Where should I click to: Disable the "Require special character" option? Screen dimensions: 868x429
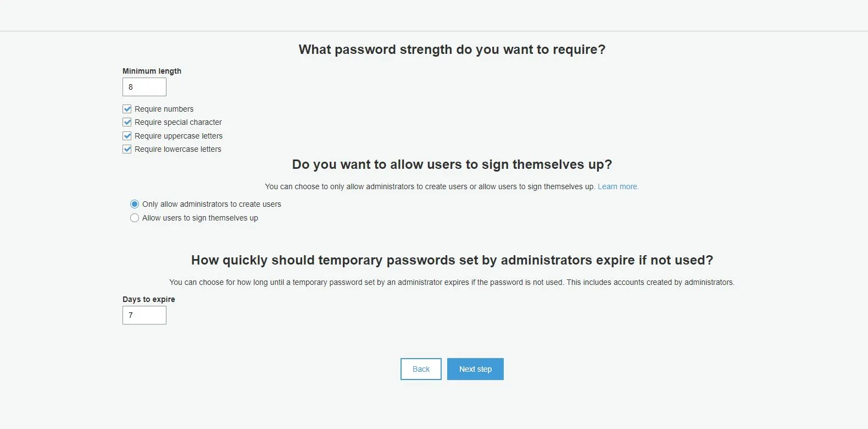point(127,122)
